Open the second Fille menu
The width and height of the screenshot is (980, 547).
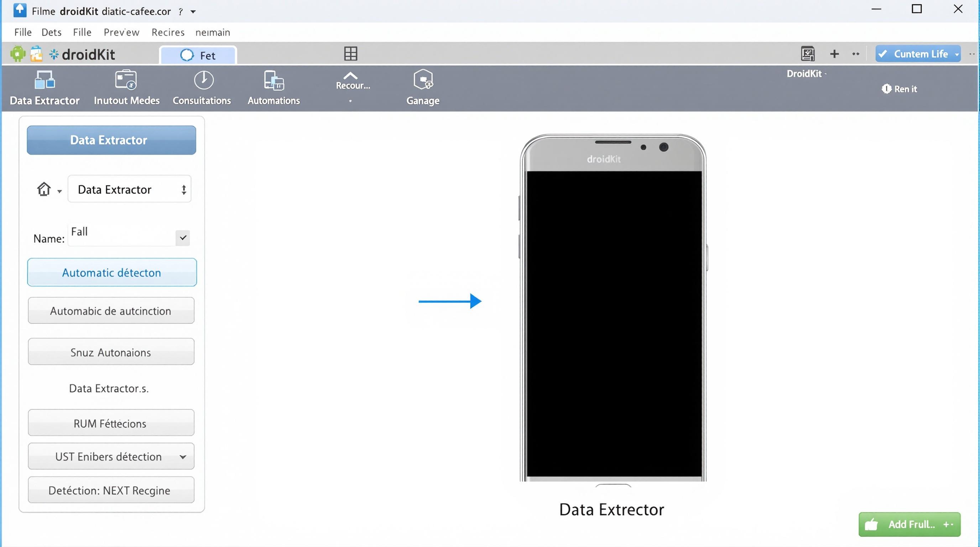pos(82,32)
